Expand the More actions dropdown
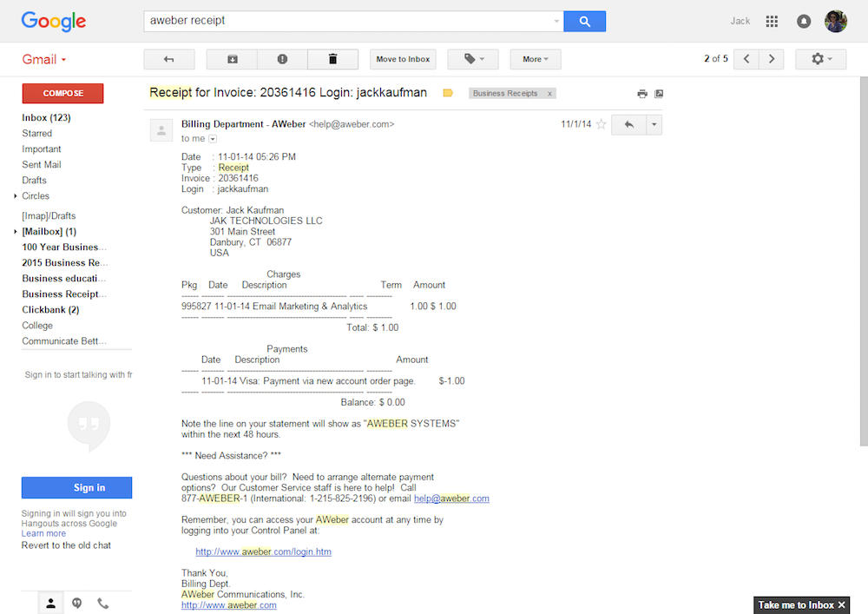 tap(536, 59)
